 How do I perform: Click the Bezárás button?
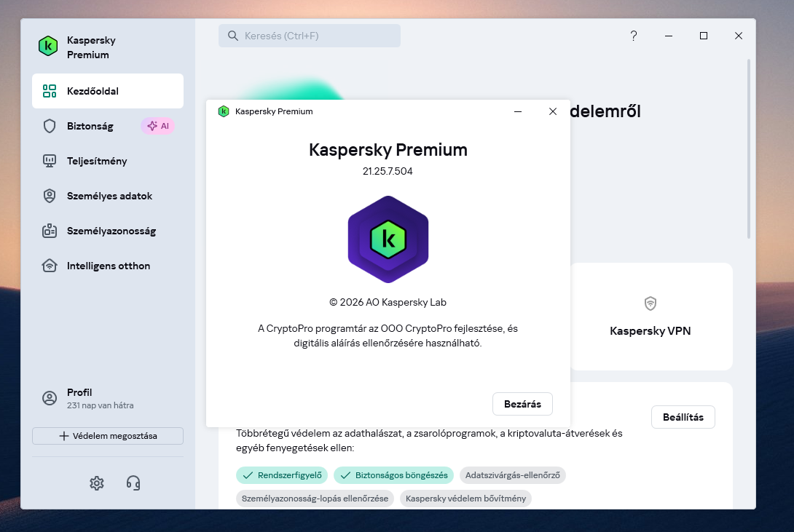pos(522,404)
